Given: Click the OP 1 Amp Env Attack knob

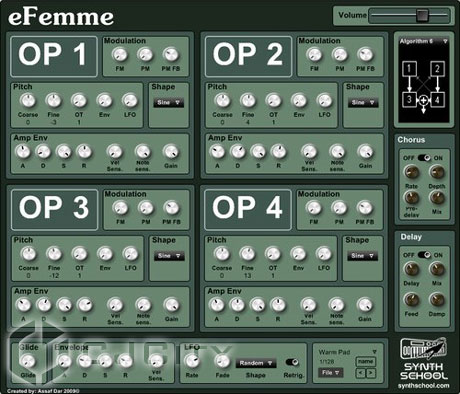Looking at the screenshot, I should coord(23,152).
